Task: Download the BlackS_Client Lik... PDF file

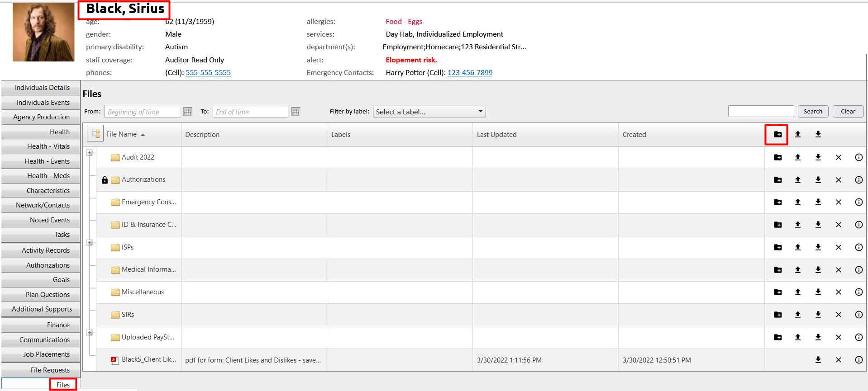Action: [x=818, y=360]
